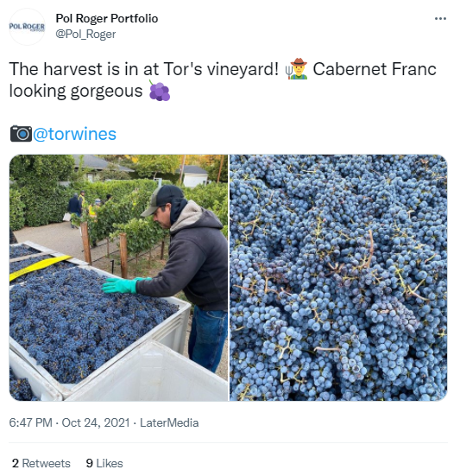Click the camera emoji before @torwines
This screenshot has width=460, height=476.
[x=21, y=134]
